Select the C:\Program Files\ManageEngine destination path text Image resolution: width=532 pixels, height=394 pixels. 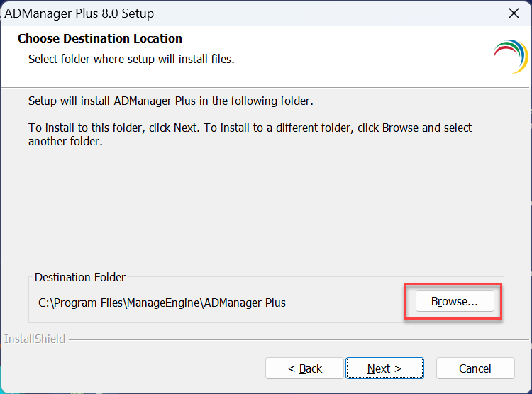tap(162, 303)
